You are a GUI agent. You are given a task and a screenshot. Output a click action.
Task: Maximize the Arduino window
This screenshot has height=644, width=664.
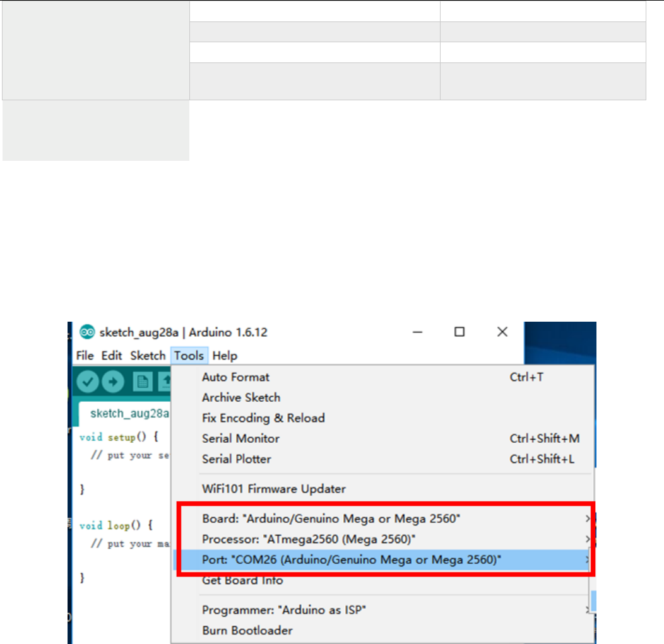point(459,332)
